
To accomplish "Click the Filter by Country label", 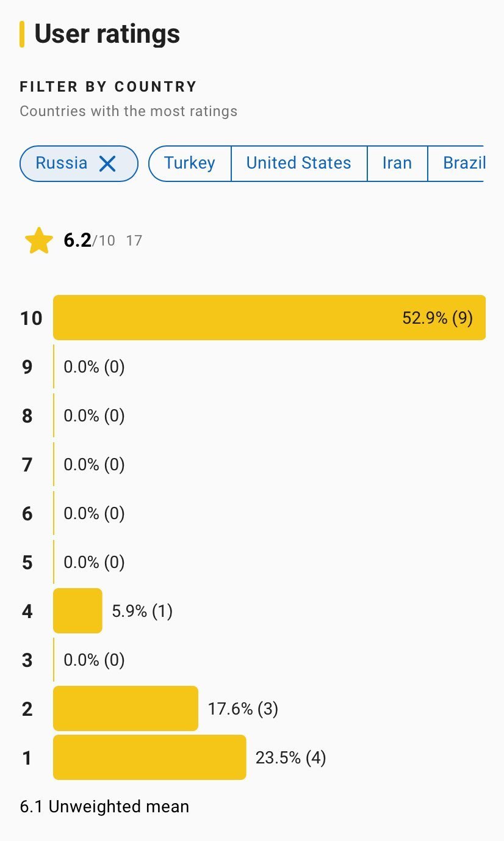I will point(108,87).
